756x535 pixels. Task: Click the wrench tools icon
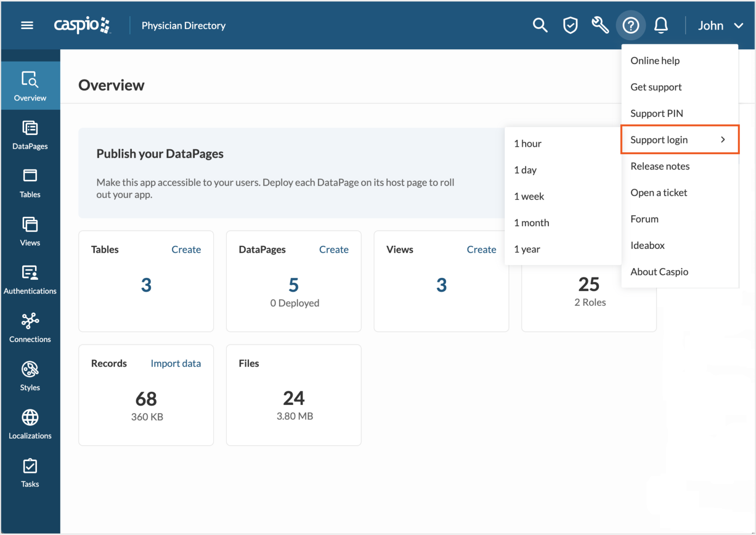[x=600, y=25]
